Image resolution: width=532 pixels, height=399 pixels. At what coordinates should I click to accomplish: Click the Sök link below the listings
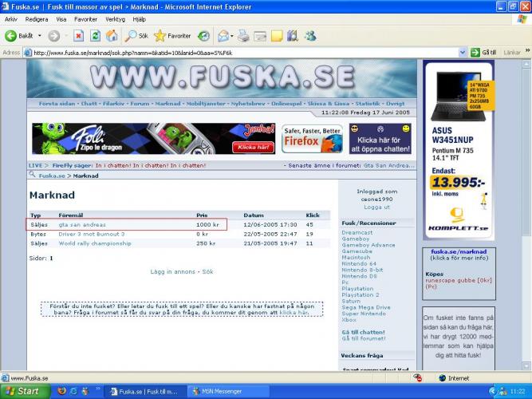coord(207,271)
